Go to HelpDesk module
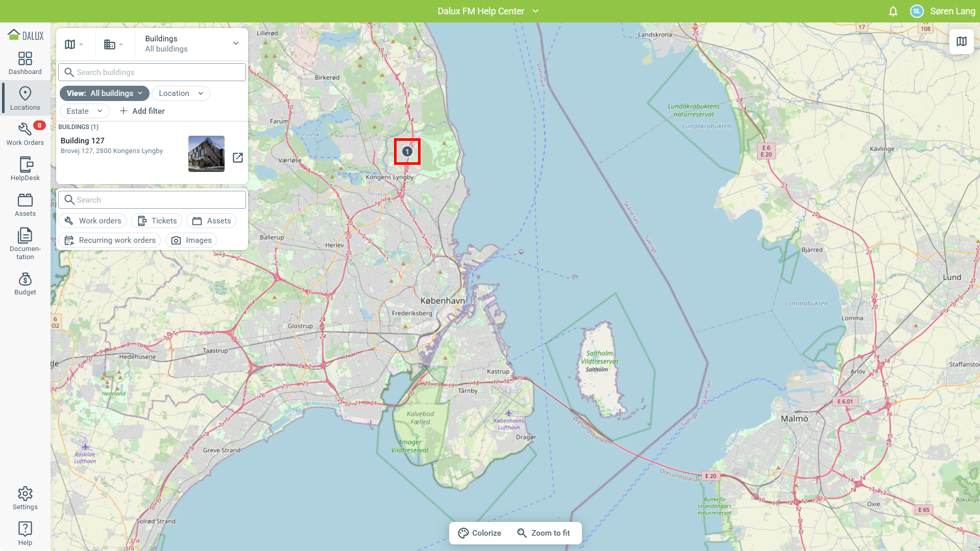This screenshot has height=551, width=980. (25, 169)
